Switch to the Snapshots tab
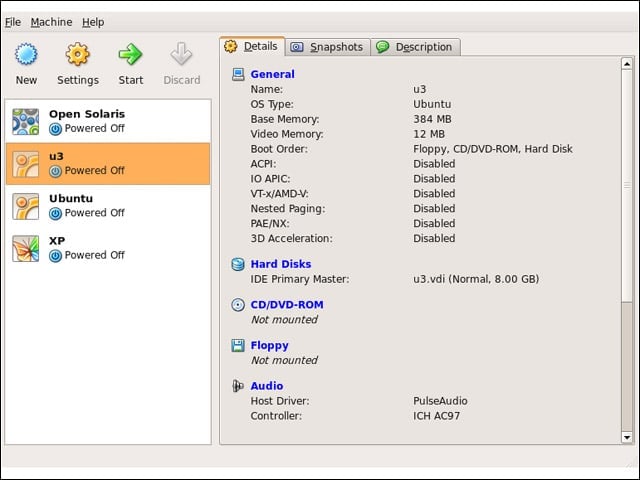 click(x=328, y=47)
